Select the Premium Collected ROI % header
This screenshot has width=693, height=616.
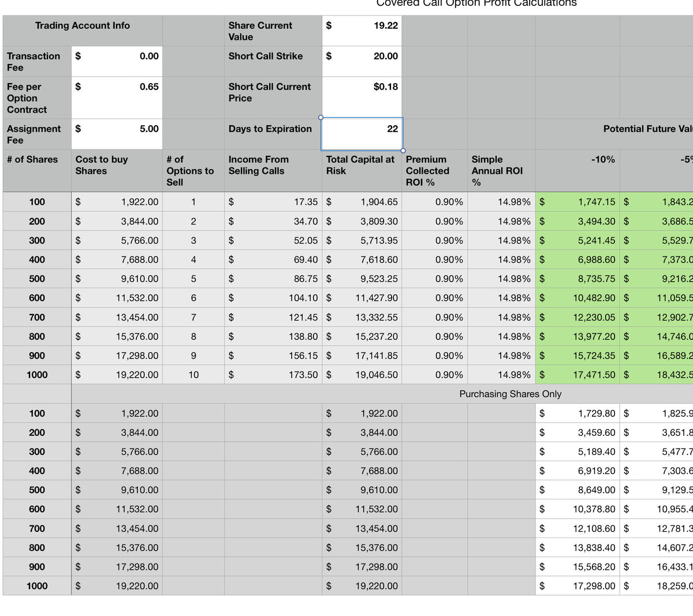pos(436,170)
